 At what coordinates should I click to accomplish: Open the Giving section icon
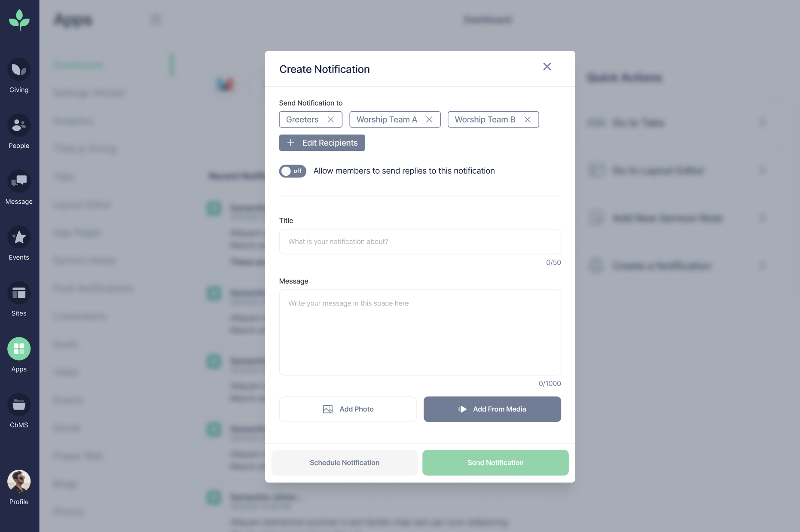tap(19, 70)
